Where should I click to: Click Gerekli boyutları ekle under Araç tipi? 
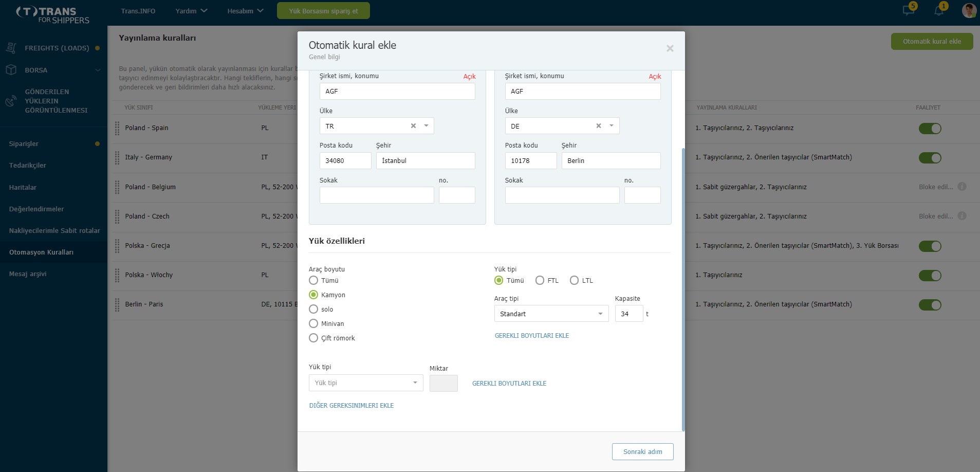[532, 336]
